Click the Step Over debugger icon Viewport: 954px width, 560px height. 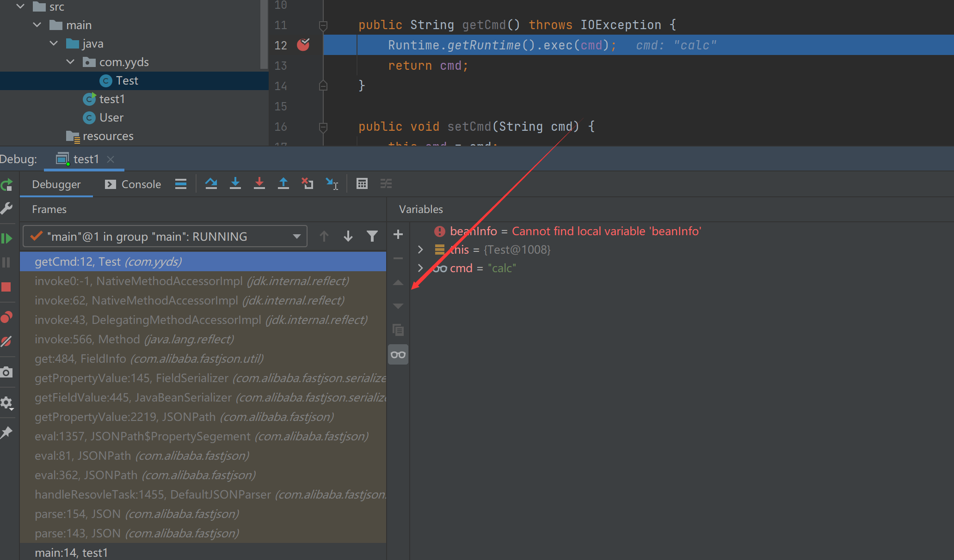coord(211,184)
